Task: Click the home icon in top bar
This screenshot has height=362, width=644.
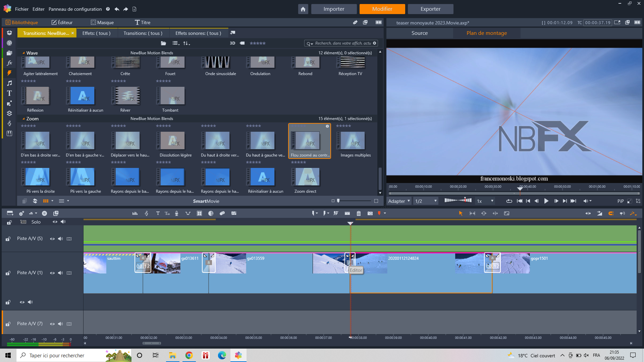Action: pyautogui.click(x=303, y=9)
